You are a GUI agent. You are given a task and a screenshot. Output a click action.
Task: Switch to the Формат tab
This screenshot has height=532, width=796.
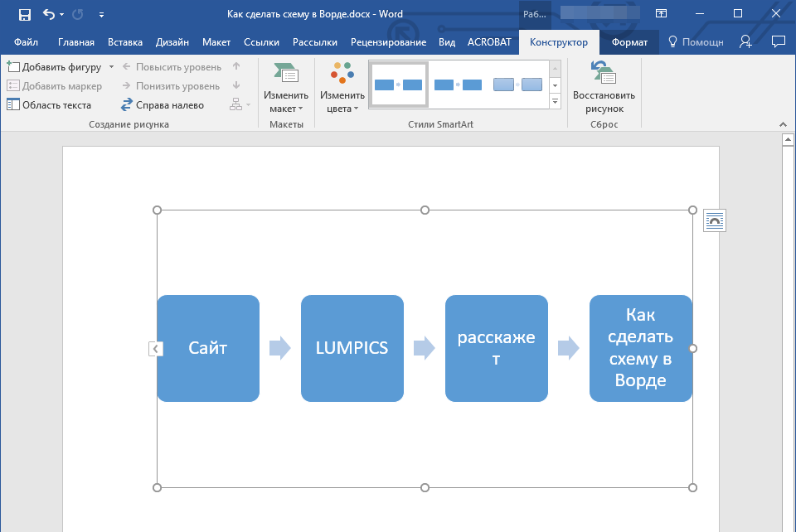click(x=629, y=42)
